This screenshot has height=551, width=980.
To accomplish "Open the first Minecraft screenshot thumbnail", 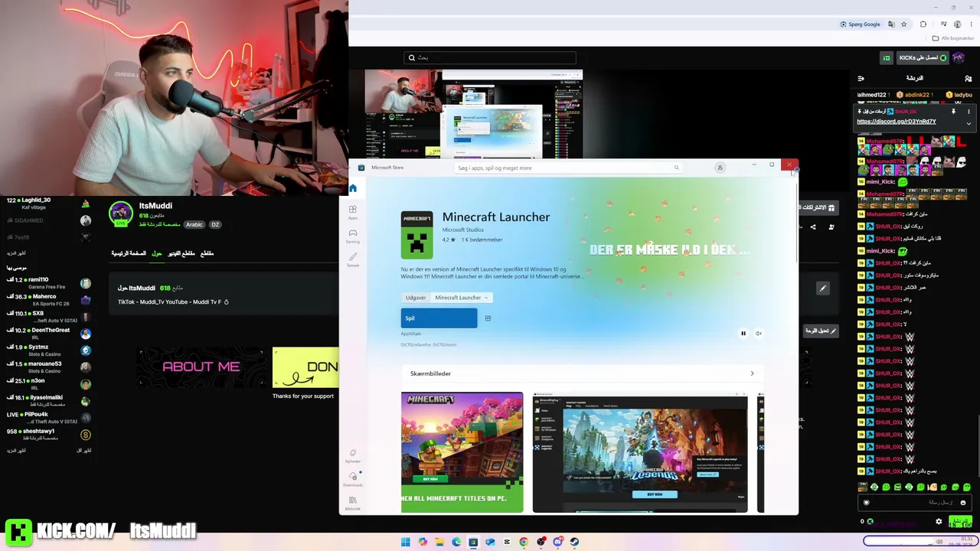I will [x=462, y=452].
